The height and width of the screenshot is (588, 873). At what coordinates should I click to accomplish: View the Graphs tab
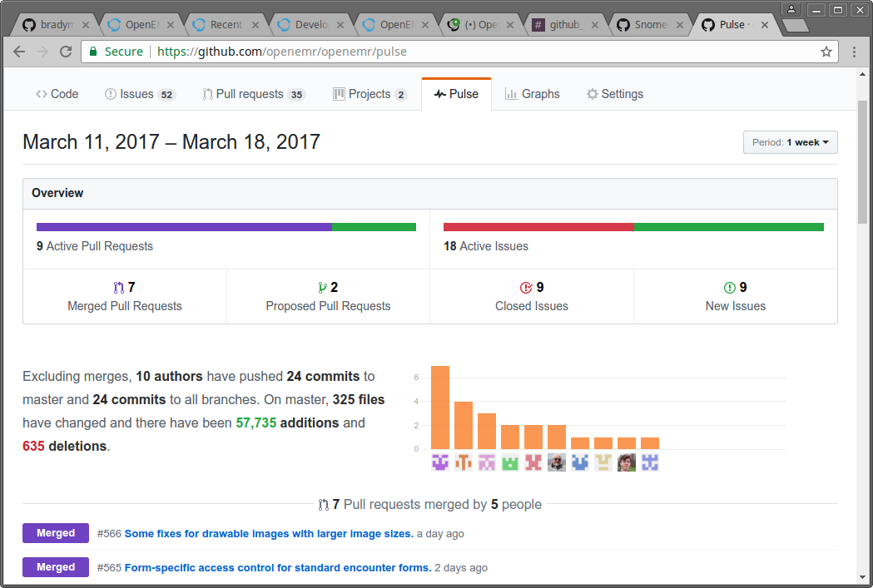pos(533,94)
